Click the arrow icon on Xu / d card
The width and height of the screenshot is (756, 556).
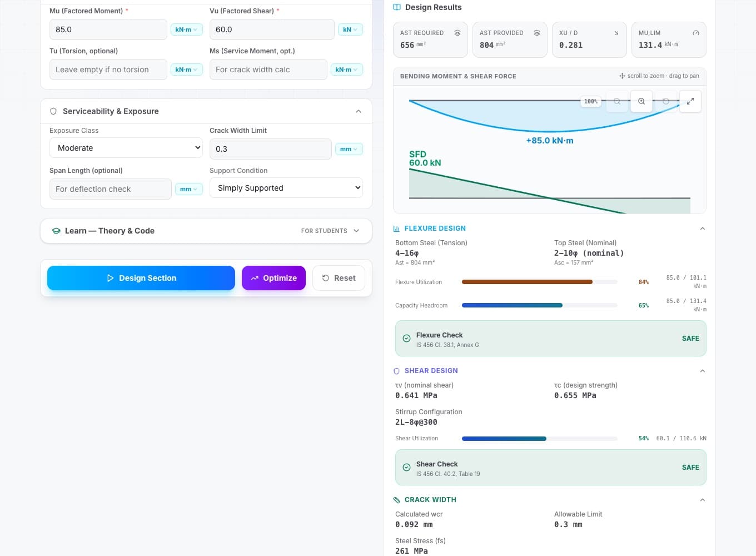coord(616,33)
